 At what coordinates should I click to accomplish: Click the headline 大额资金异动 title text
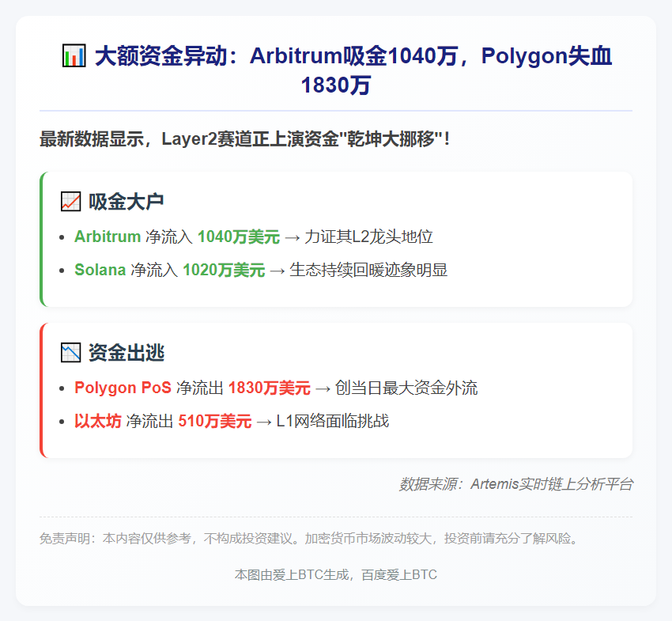336,70
